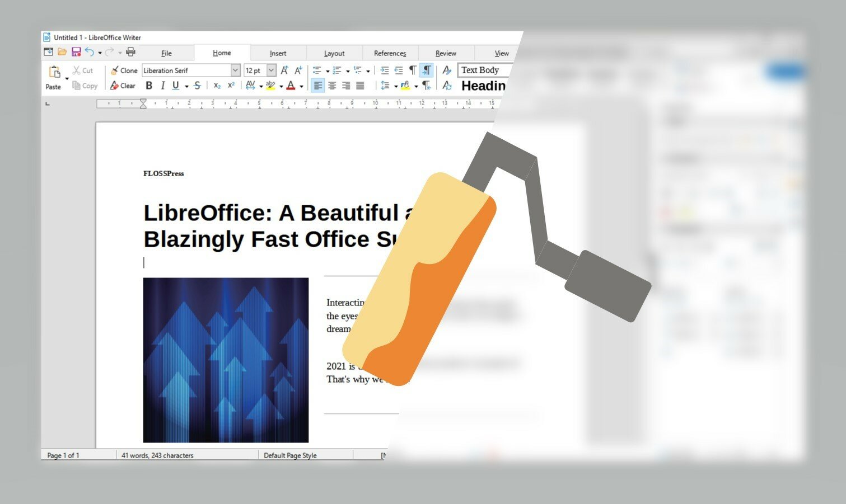Click 'Page 1 of 1' in status bar
This screenshot has width=846, height=504.
63,455
